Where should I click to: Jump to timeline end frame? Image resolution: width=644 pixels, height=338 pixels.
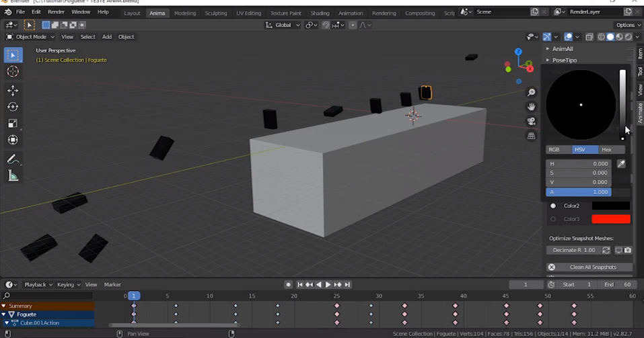tap(347, 284)
